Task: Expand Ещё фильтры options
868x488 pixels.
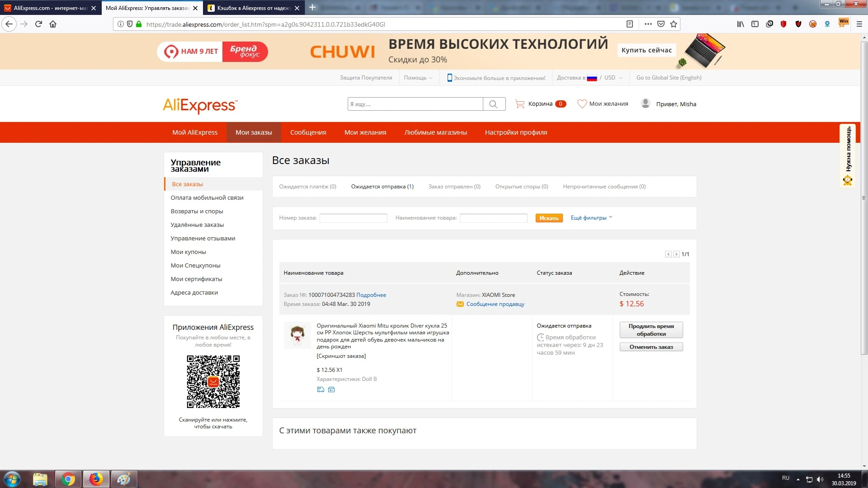Action: pyautogui.click(x=591, y=218)
